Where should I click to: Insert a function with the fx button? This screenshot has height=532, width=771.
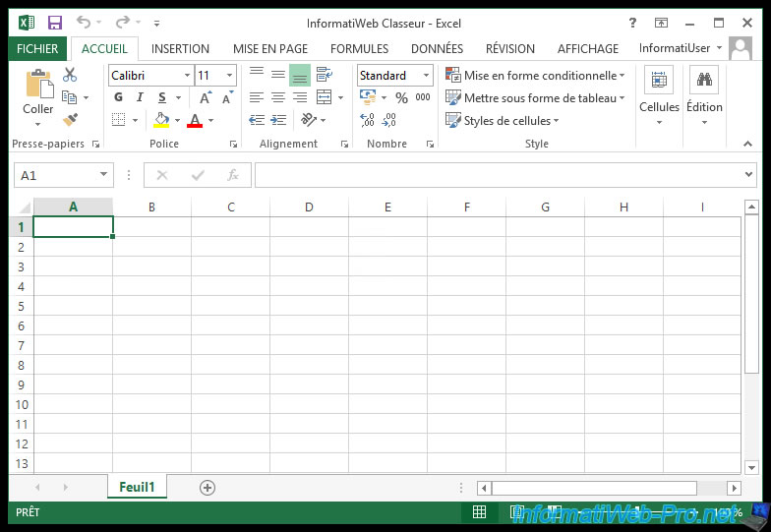[x=232, y=175]
